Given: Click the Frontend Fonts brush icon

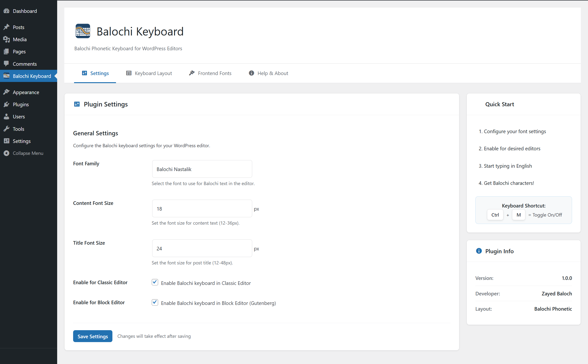Looking at the screenshot, I should pyautogui.click(x=192, y=73).
